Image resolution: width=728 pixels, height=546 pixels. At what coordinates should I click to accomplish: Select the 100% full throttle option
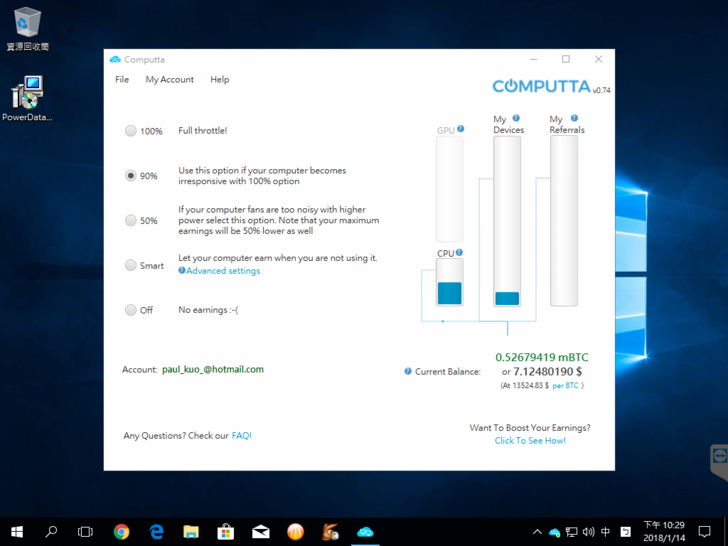131,131
